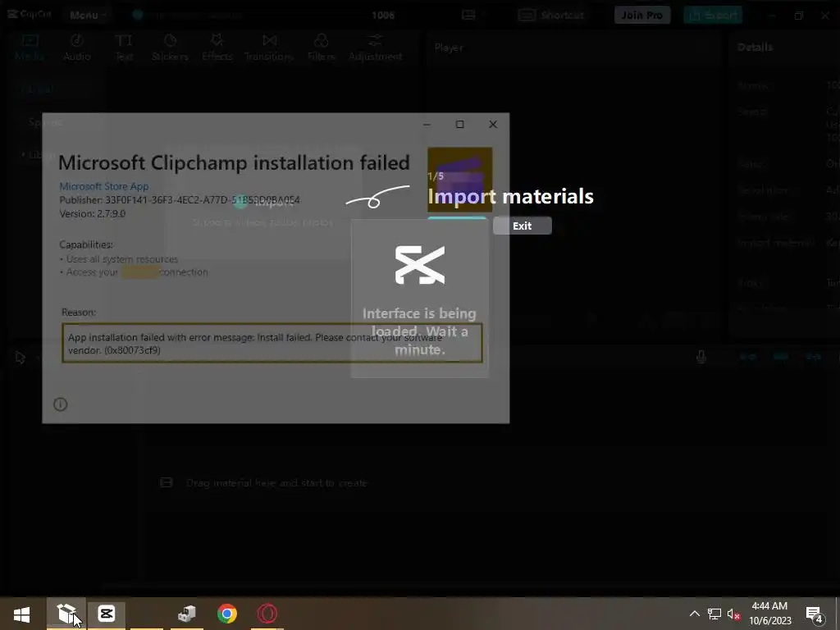This screenshot has width=840, height=630.
Task: Click the Player panel label
Action: (x=449, y=48)
